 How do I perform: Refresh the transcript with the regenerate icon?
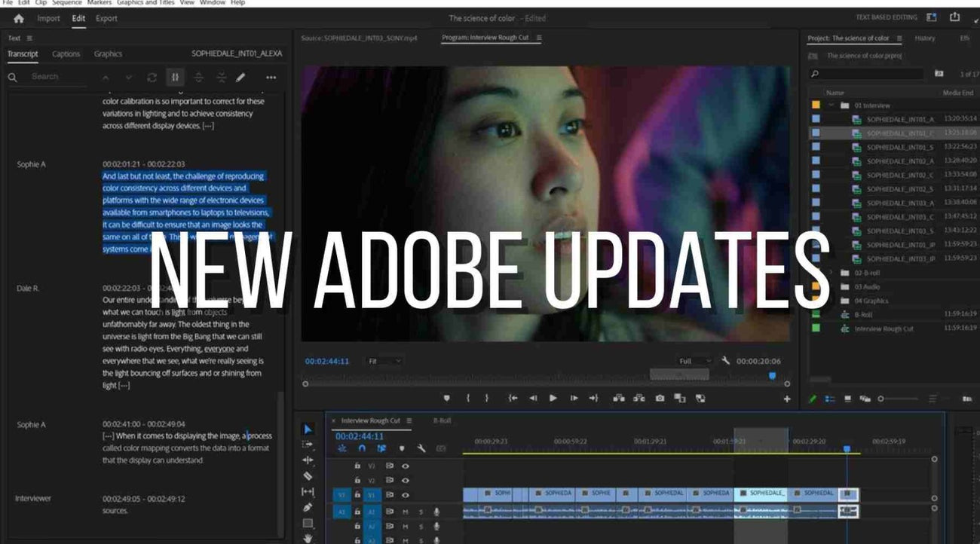click(x=151, y=77)
